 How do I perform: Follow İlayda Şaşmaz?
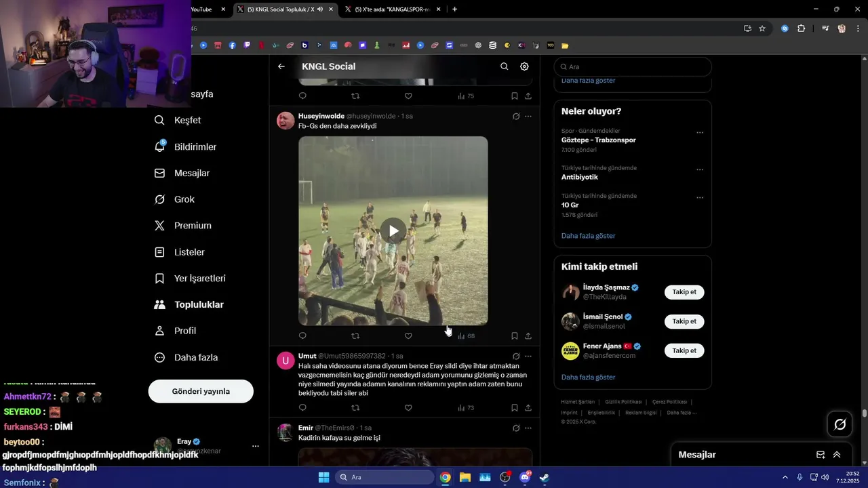click(x=684, y=292)
